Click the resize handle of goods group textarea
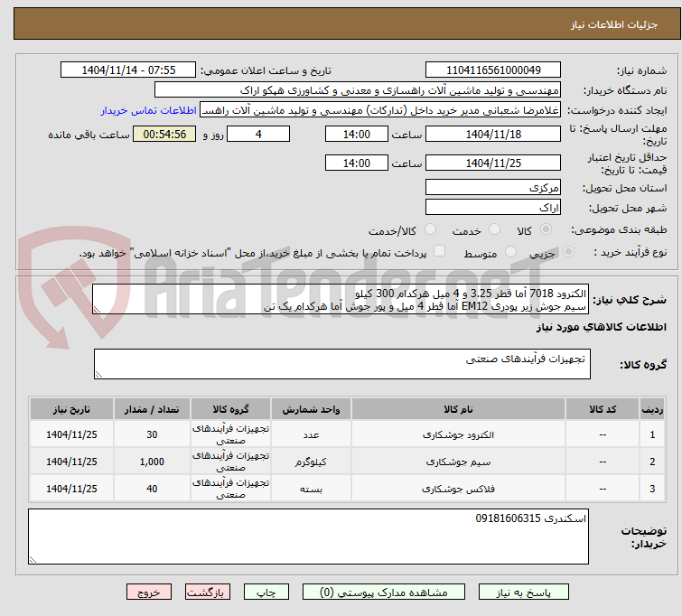Viewport: 682px width, 616px height. pyautogui.click(x=98, y=375)
